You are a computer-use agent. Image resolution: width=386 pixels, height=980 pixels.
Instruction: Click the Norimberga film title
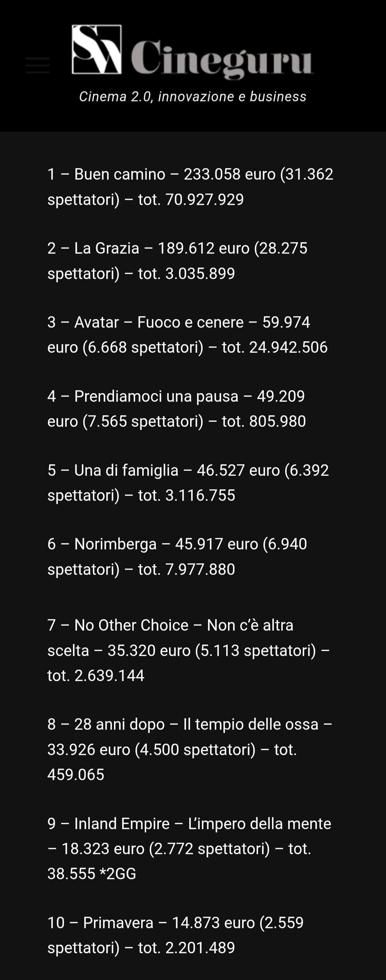(115, 544)
